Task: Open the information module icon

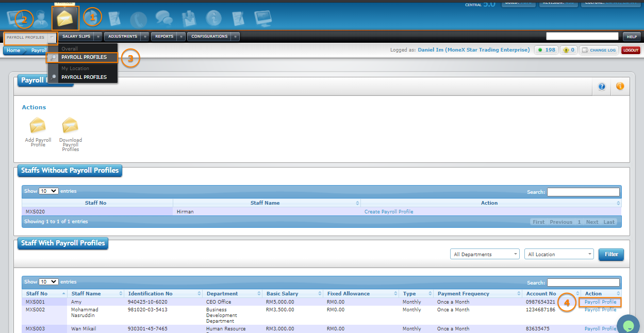Action: 214,19
